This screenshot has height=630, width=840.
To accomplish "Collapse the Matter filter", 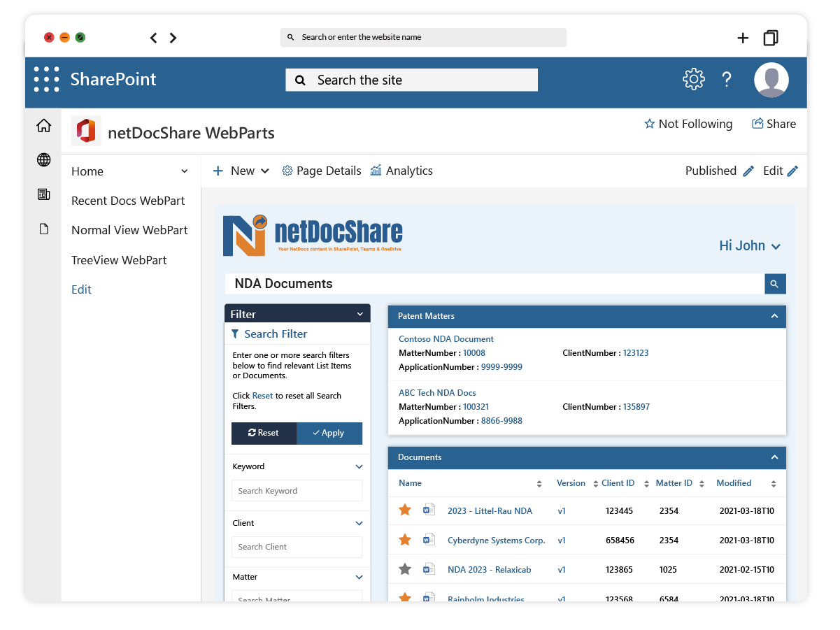I will pos(359,577).
